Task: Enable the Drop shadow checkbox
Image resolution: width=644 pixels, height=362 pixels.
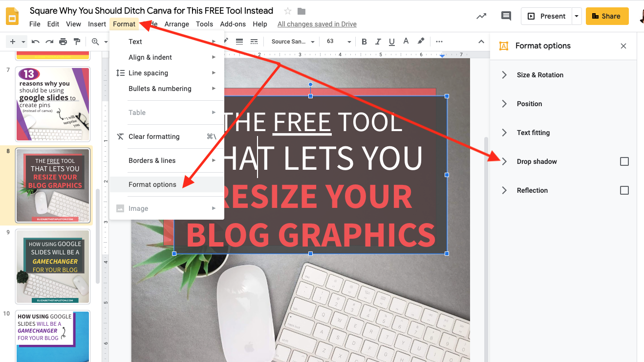Action: [x=624, y=161]
